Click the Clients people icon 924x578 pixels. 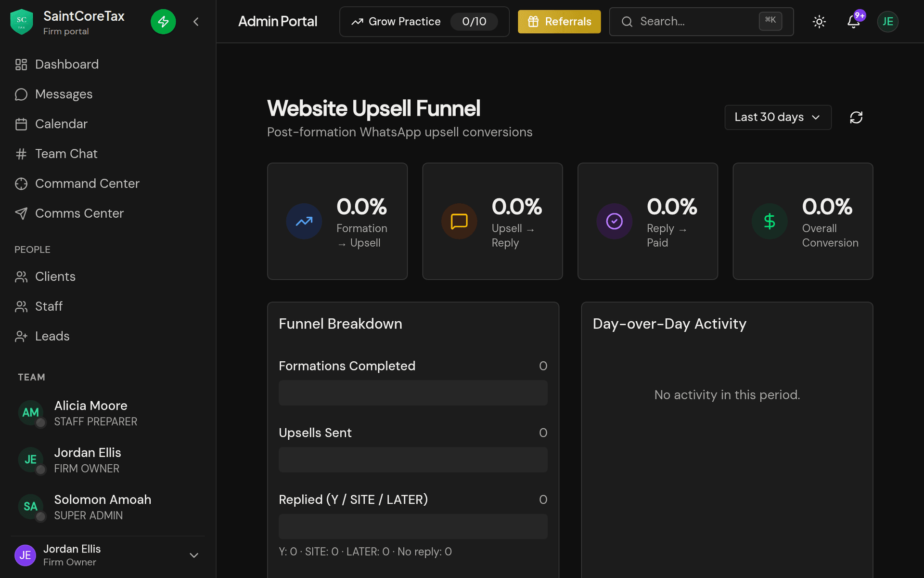pos(21,277)
